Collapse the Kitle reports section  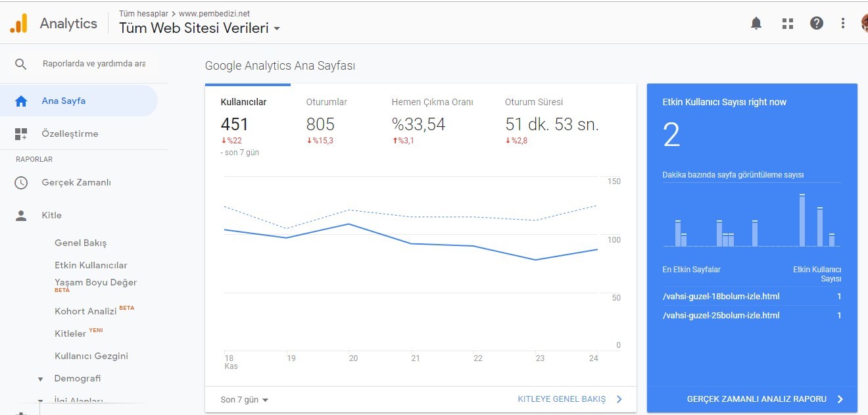tap(51, 215)
